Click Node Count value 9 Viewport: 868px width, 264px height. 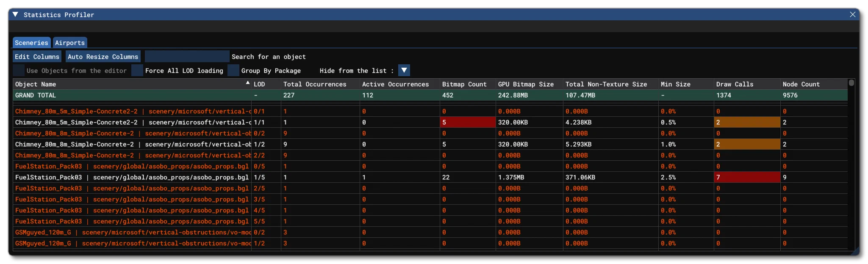[785, 177]
